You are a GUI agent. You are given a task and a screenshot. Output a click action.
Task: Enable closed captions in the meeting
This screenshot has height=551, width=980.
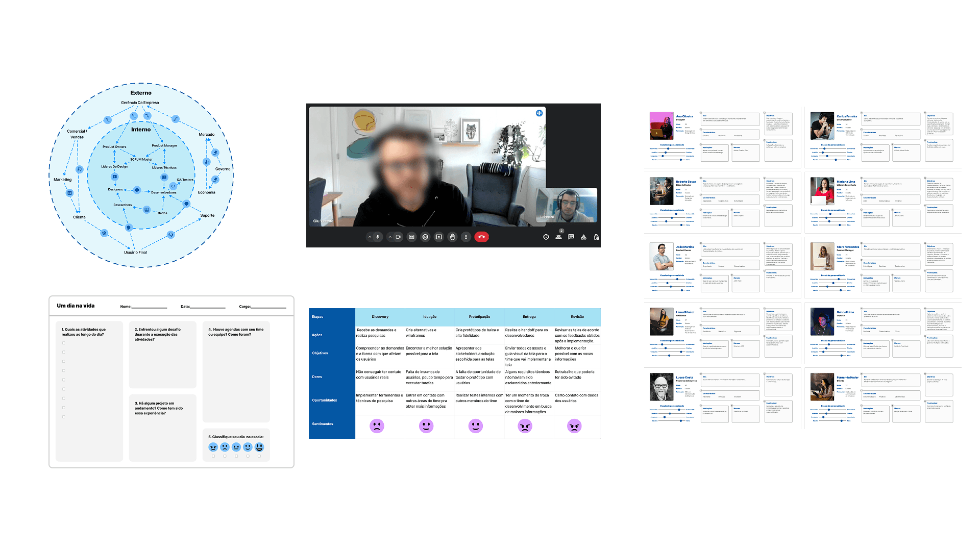412,237
